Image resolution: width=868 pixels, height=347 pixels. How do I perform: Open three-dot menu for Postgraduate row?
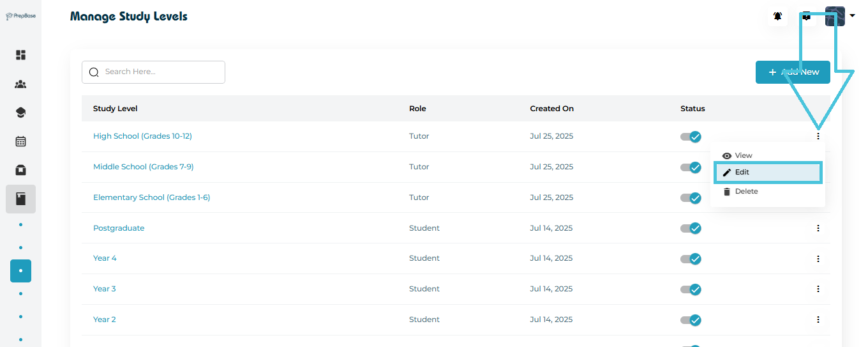click(x=818, y=228)
